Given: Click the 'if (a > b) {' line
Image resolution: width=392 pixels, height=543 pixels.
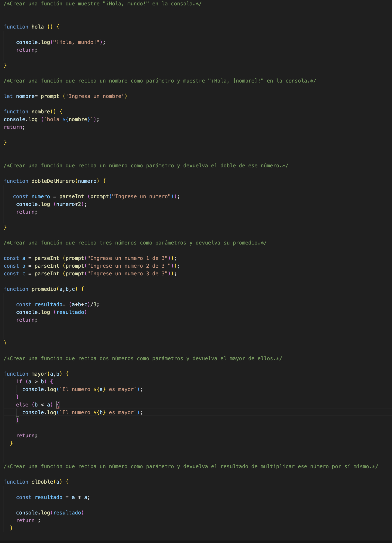Looking at the screenshot, I should [34, 382].
